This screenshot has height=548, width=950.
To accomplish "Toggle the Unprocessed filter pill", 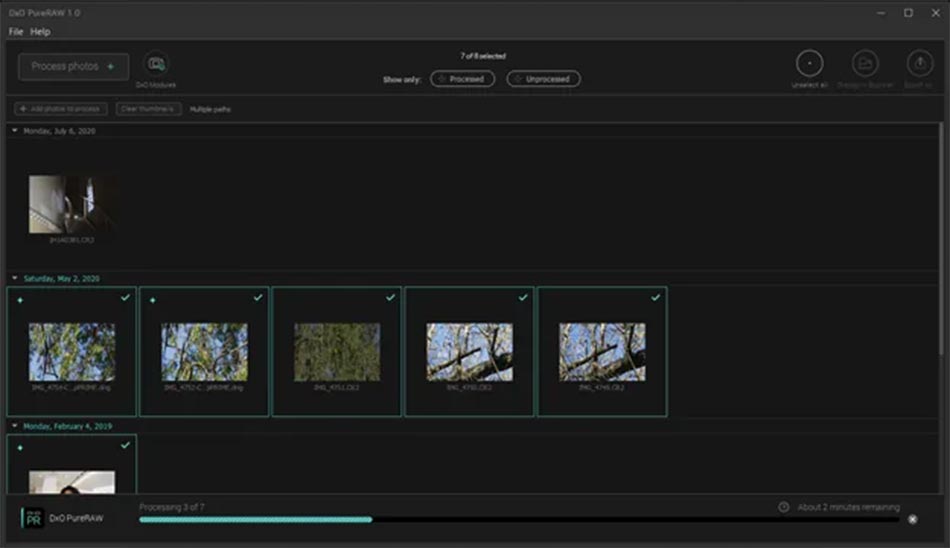I will pos(543,79).
